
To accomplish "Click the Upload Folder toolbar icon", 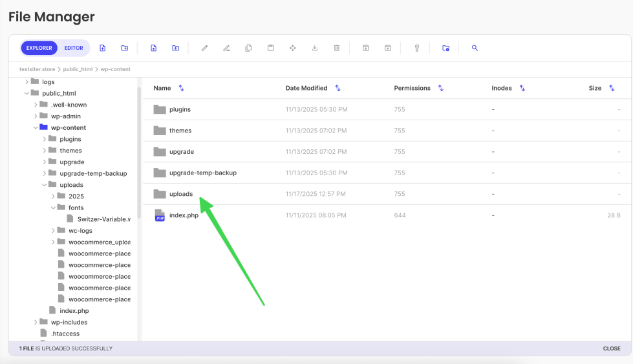I will (175, 48).
